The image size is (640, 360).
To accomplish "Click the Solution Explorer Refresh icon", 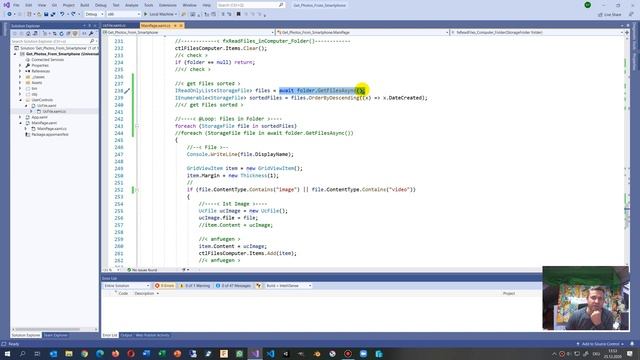I will click(62, 33).
